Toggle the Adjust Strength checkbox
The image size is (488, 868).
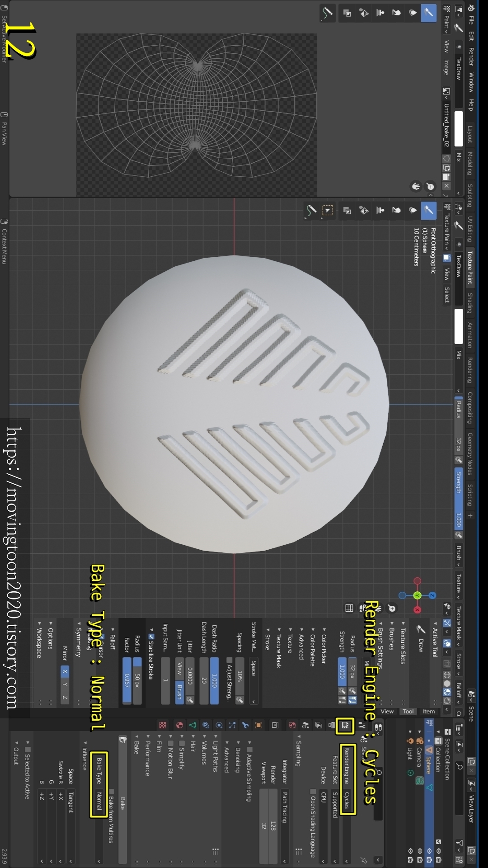click(229, 660)
